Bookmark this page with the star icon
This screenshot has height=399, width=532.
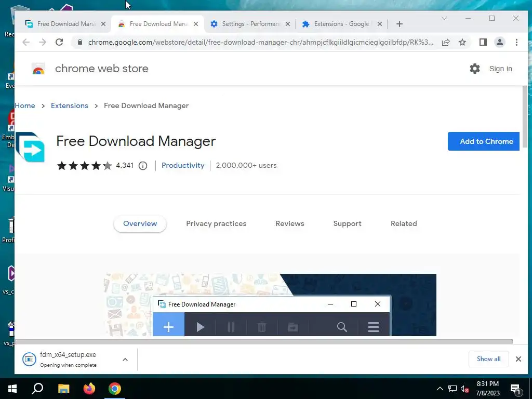[x=462, y=42]
